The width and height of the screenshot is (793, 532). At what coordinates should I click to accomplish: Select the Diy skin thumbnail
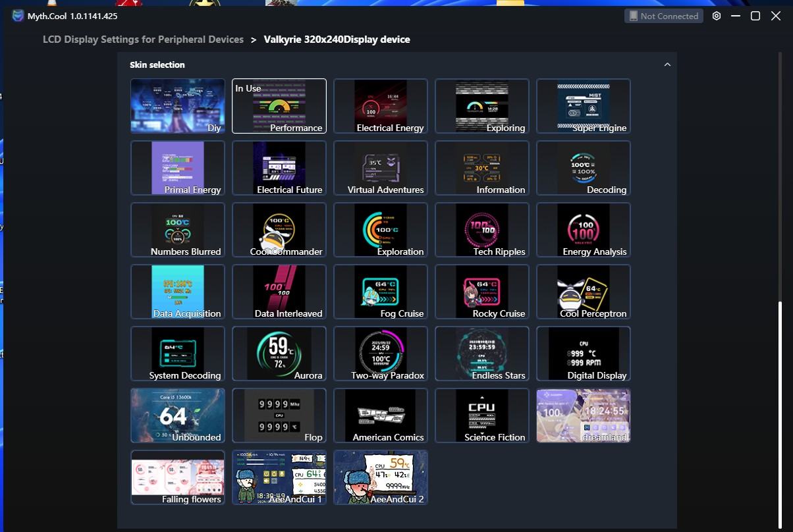(177, 105)
